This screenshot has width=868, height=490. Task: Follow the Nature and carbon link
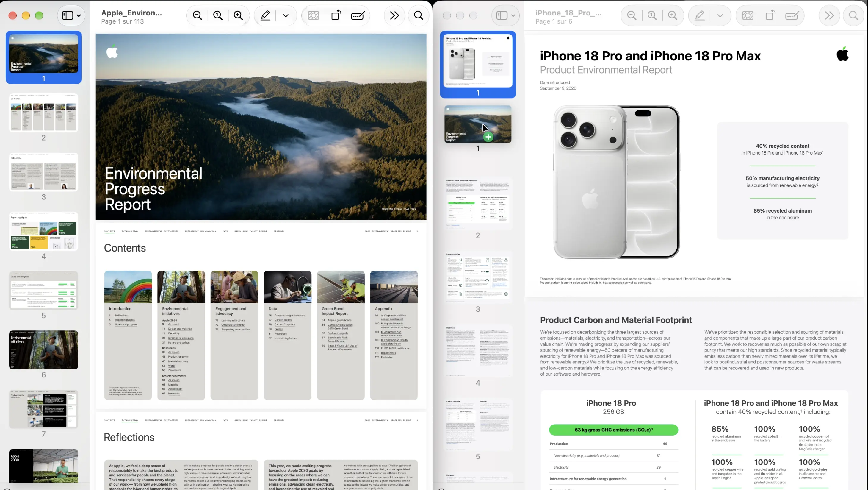(x=179, y=343)
